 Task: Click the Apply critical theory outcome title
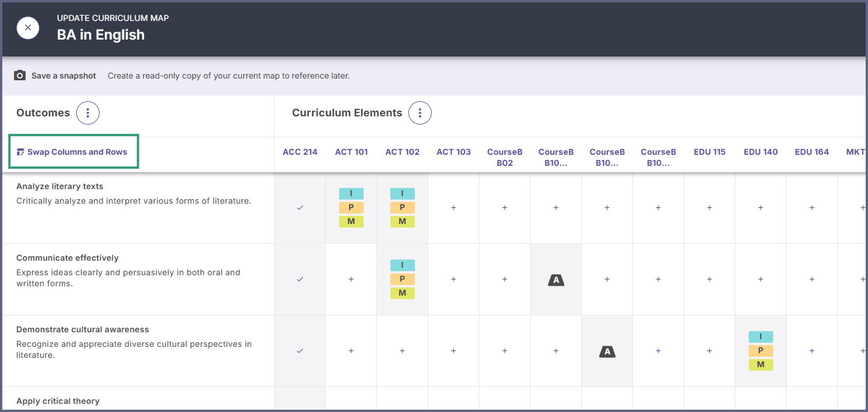(x=58, y=402)
